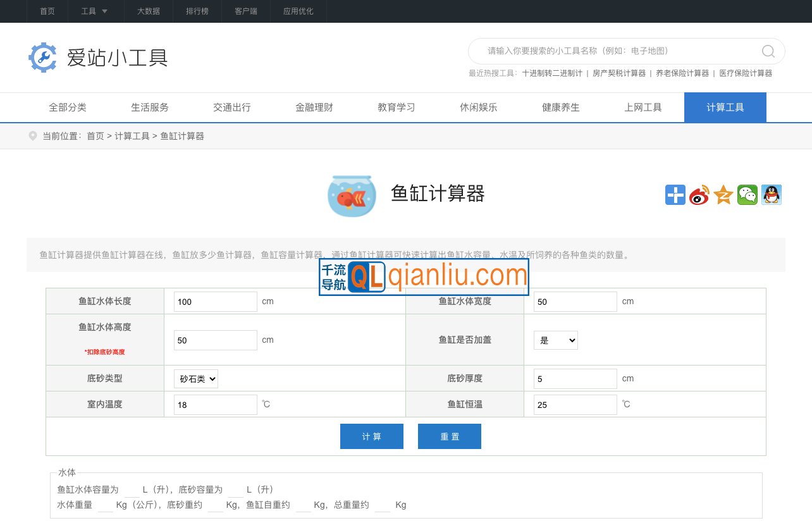
Task: Share the page to Sina Weibo icon
Action: pyautogui.click(x=699, y=195)
